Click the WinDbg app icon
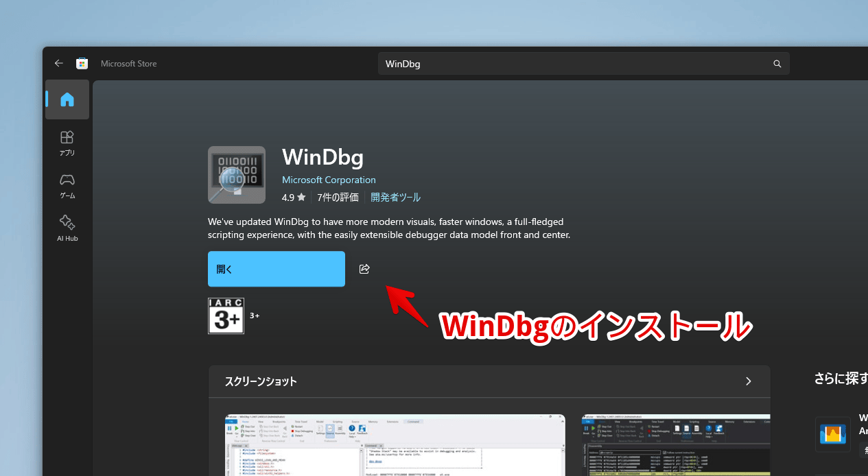 tap(237, 175)
